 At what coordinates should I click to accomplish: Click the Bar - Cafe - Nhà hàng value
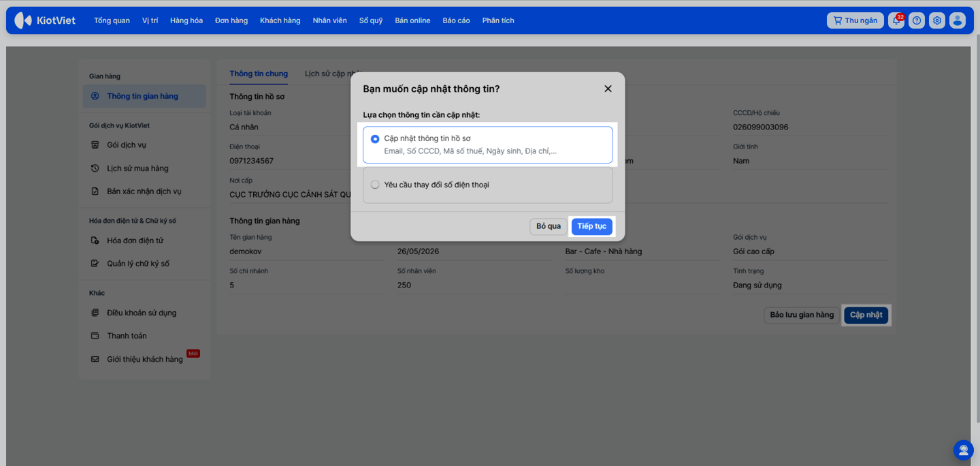tap(604, 251)
